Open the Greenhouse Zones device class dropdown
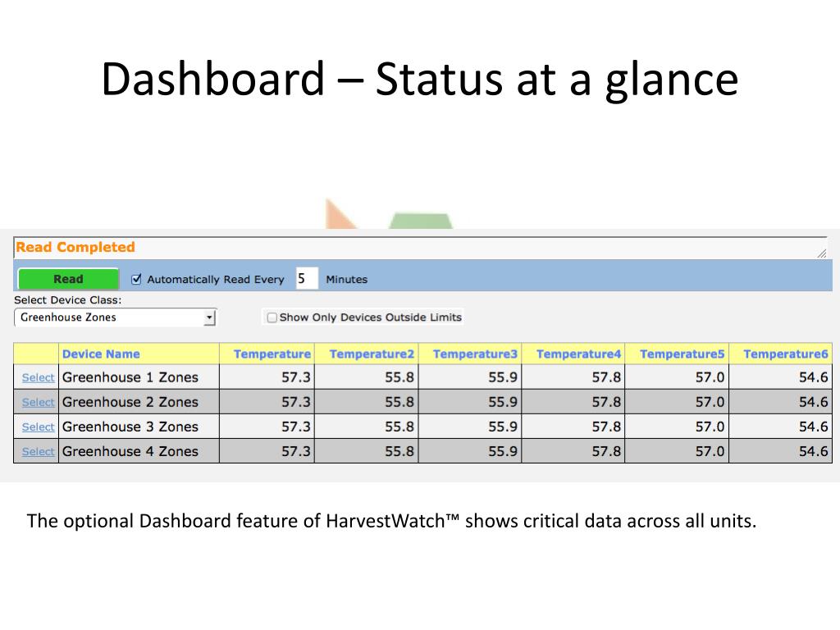The height and width of the screenshot is (630, 840). [115, 317]
